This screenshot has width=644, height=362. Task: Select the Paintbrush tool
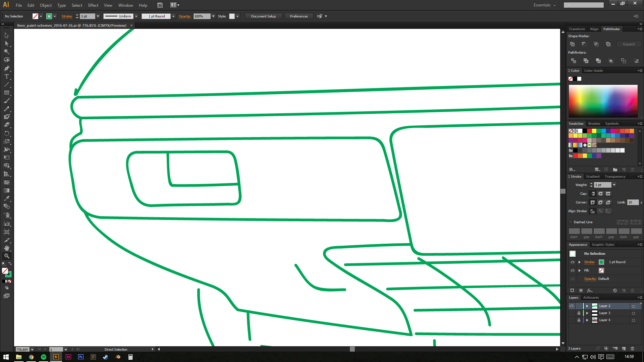click(x=6, y=101)
